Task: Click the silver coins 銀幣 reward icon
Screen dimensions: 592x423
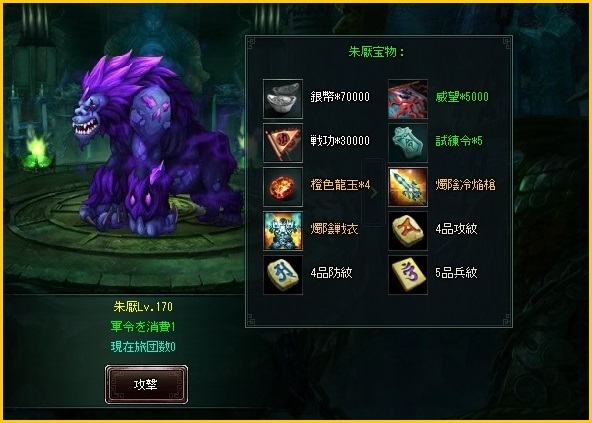Action: (x=283, y=99)
